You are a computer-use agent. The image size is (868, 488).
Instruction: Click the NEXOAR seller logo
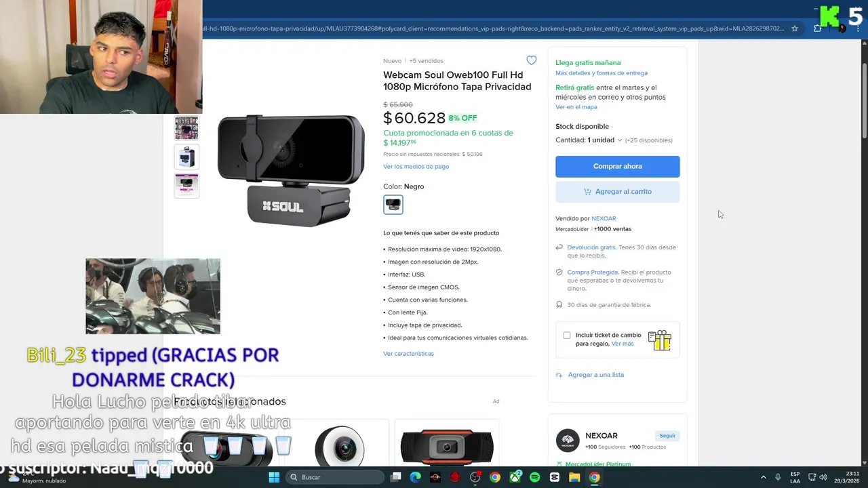[x=568, y=441]
